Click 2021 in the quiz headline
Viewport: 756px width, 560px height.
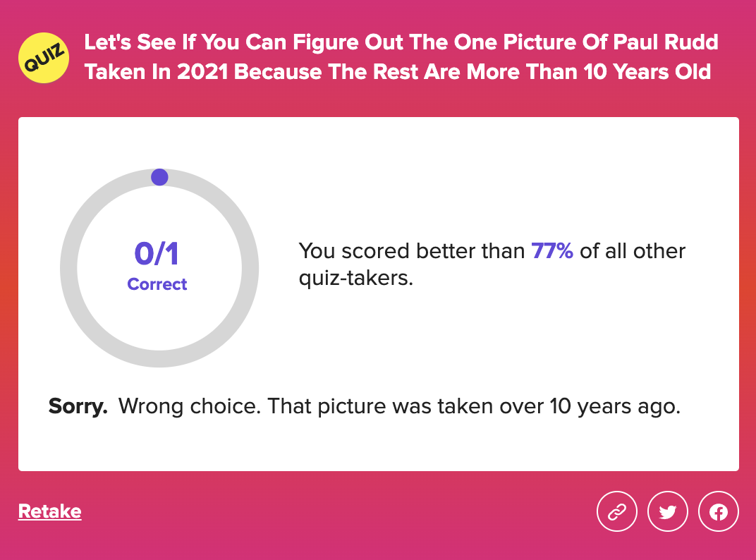coord(202,72)
